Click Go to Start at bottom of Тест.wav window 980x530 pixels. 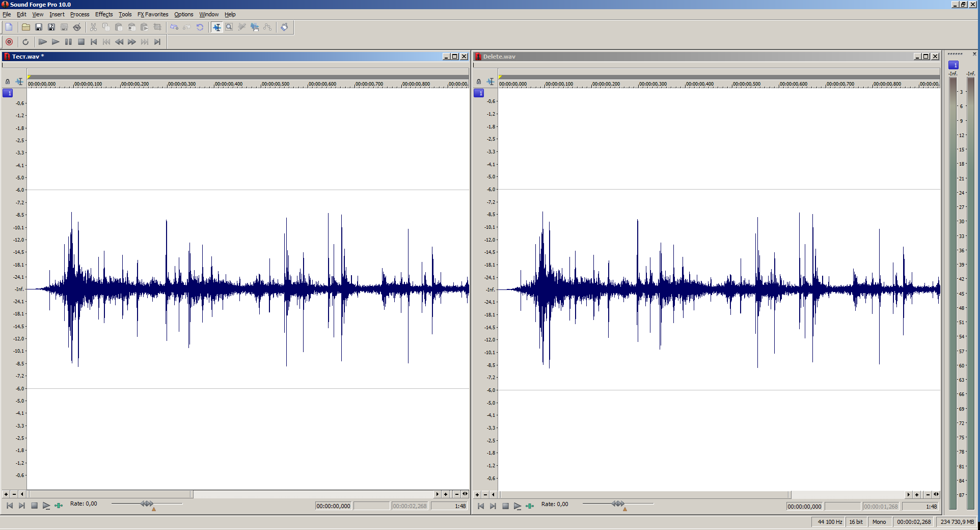point(10,506)
